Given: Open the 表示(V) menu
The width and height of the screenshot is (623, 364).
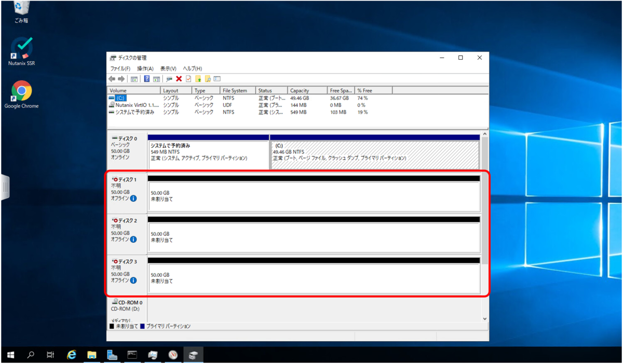Looking at the screenshot, I should pos(168,68).
